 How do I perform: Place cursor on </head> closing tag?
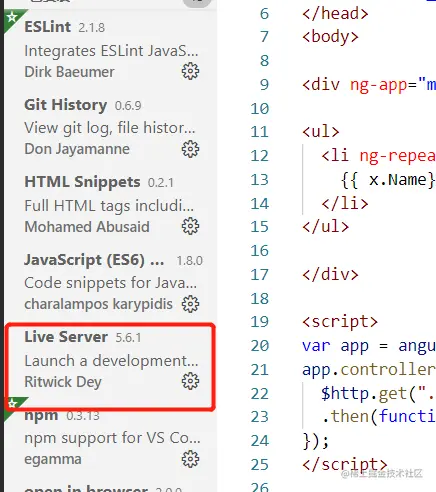[x=335, y=14]
